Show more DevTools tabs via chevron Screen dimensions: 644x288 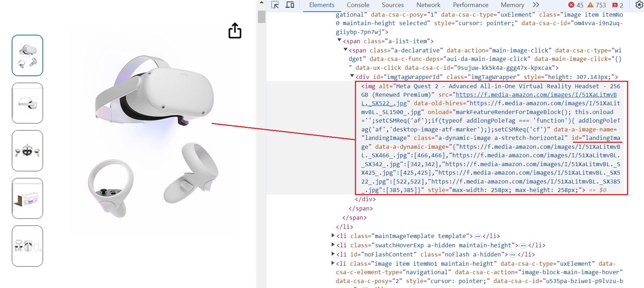tap(536, 5)
